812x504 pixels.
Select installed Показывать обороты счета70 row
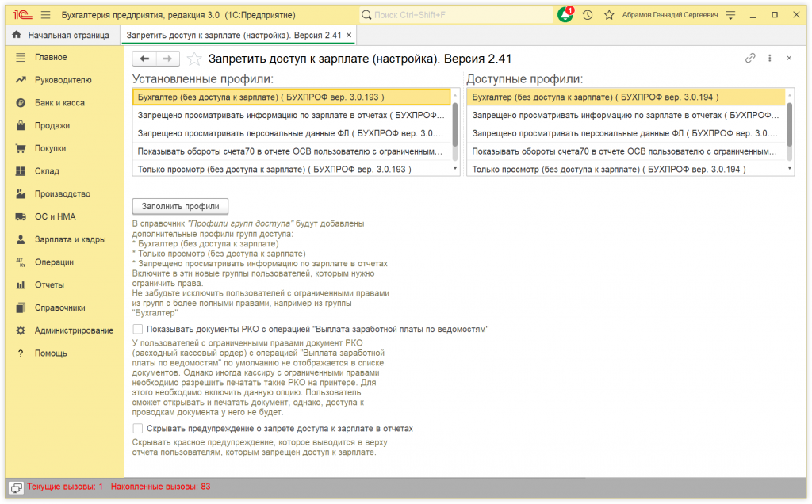click(292, 151)
